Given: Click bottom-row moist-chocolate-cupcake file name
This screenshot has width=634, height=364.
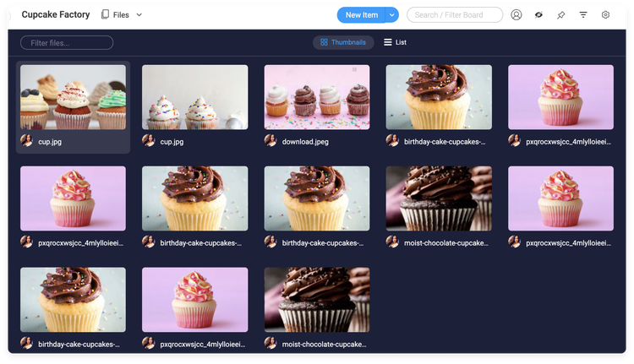Looking at the screenshot, I should pyautogui.click(x=325, y=345).
